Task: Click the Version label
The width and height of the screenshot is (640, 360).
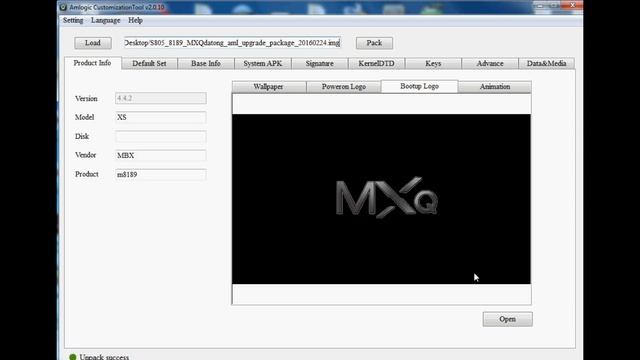Action: point(86,99)
